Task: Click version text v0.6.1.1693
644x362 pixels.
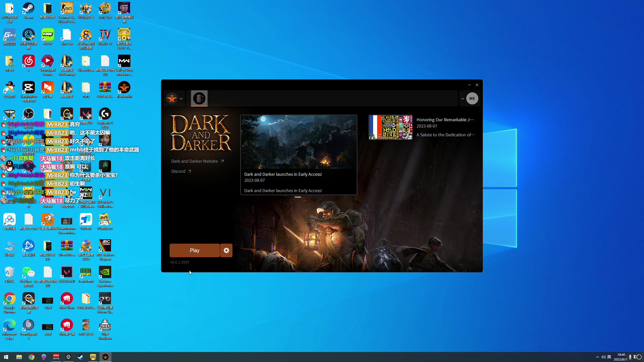Action: [180, 262]
